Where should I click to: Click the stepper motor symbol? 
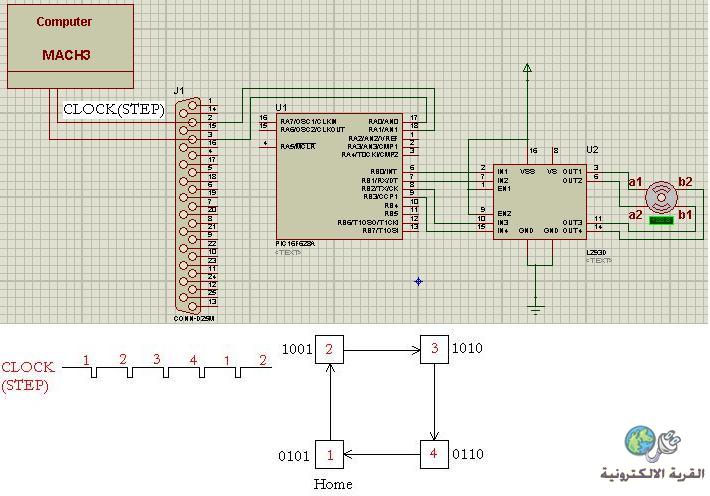click(x=661, y=197)
